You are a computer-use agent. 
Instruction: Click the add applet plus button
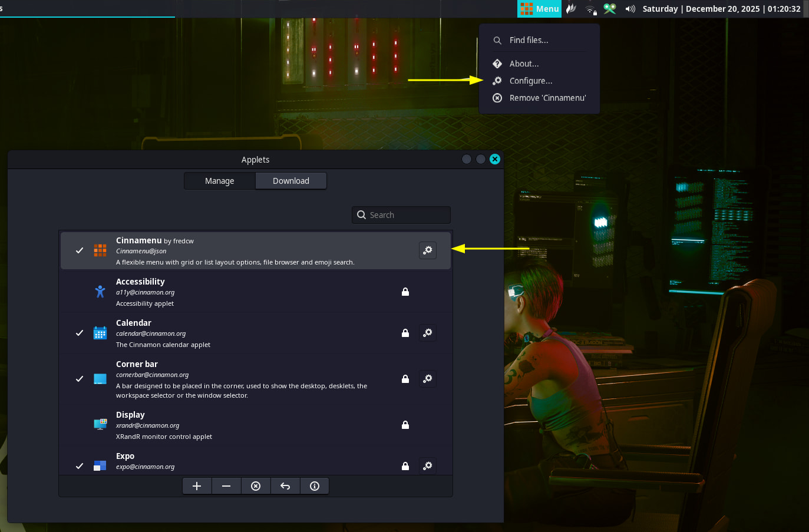click(197, 486)
